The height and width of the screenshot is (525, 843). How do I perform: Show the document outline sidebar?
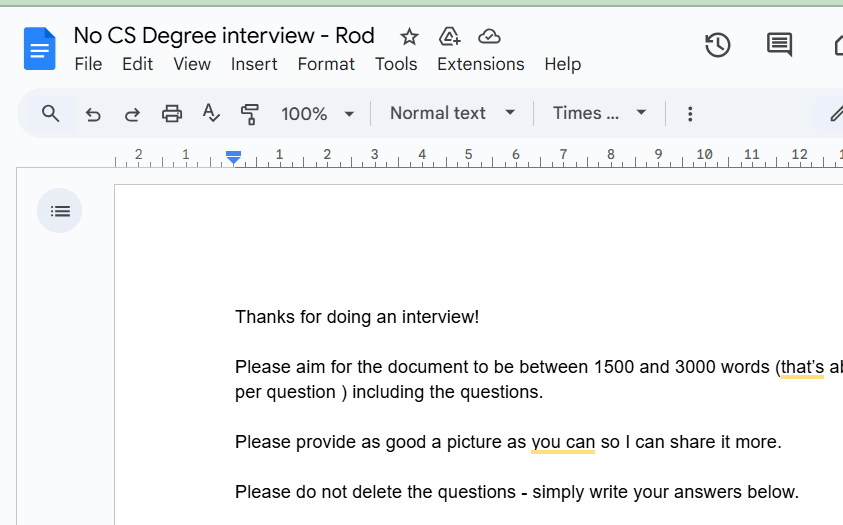click(x=60, y=211)
